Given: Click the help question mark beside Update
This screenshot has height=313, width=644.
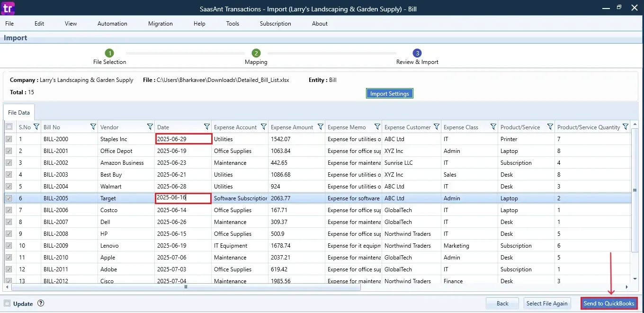Looking at the screenshot, I should 41,304.
